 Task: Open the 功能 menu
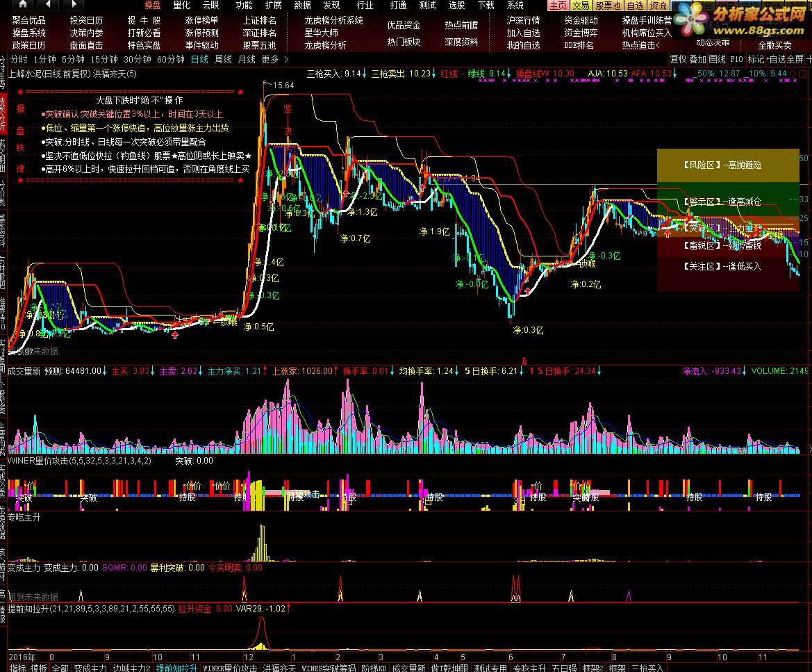tap(244, 5)
